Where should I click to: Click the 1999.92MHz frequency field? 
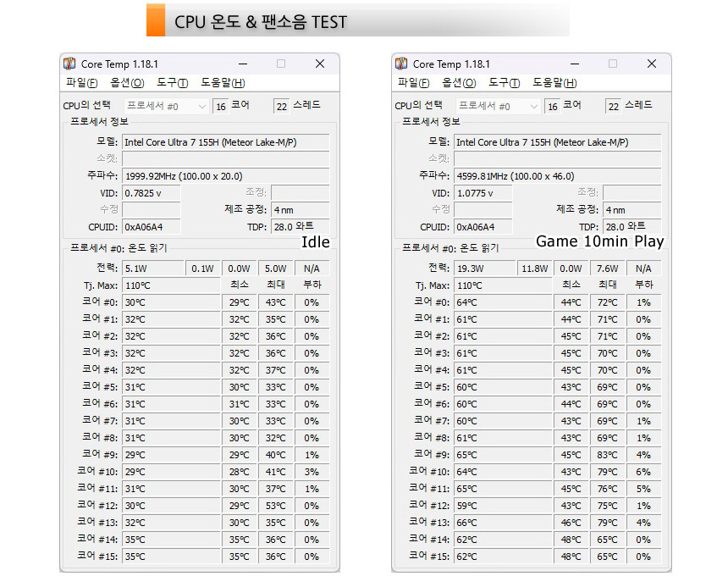pos(226,176)
